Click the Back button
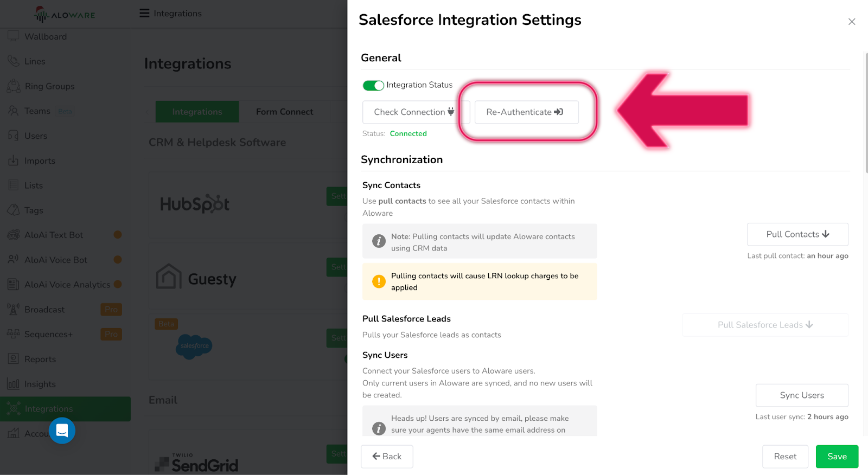The width and height of the screenshot is (868, 475). click(x=387, y=457)
